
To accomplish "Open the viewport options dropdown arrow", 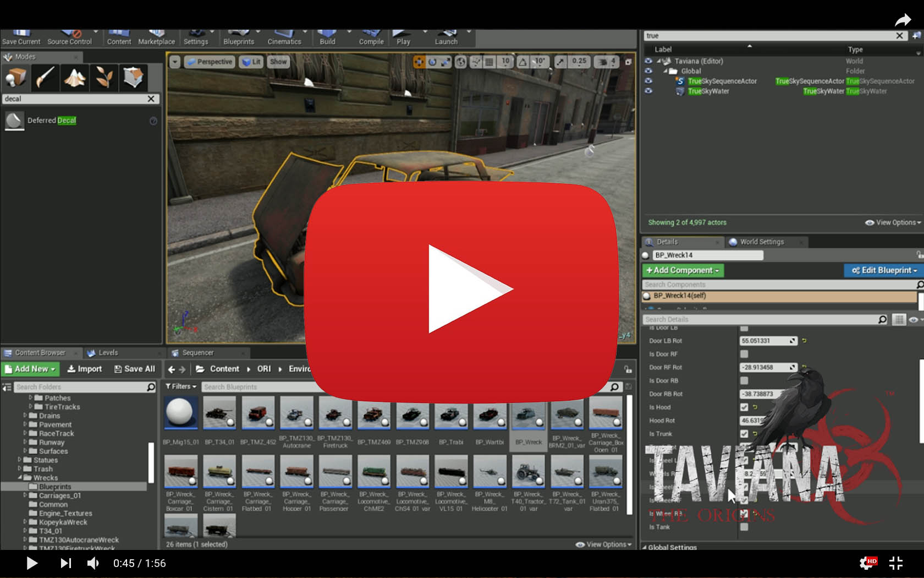I will click(x=175, y=62).
